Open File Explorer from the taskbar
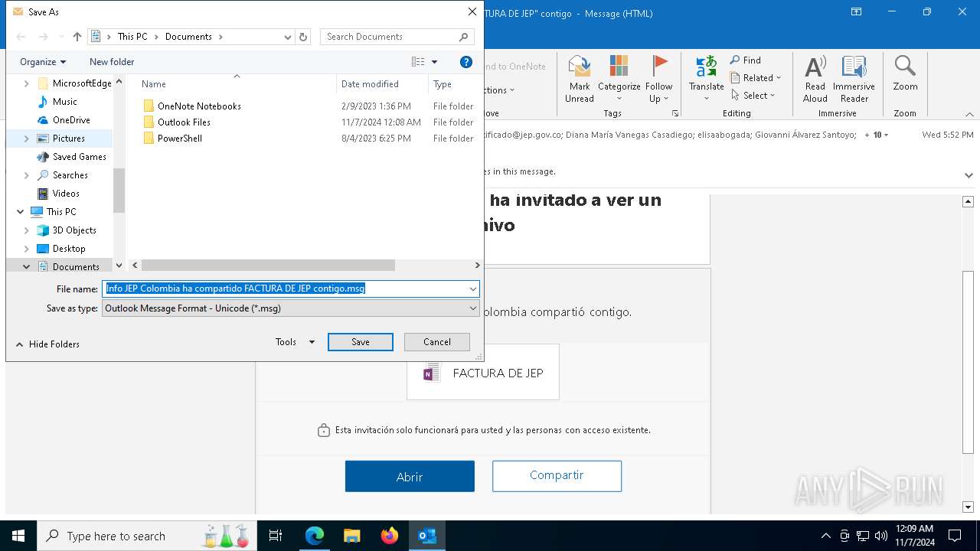This screenshot has width=980, height=551. pos(351,536)
